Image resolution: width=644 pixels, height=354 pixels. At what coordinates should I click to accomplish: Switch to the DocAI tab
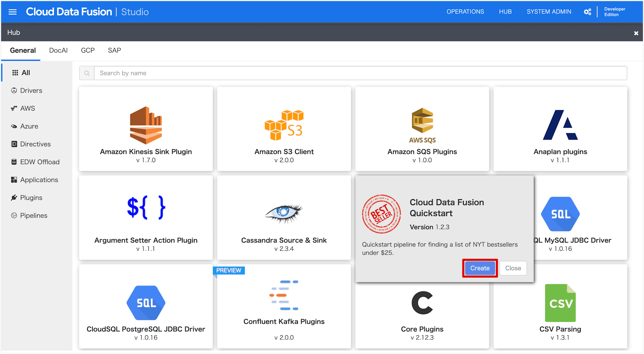tap(58, 51)
